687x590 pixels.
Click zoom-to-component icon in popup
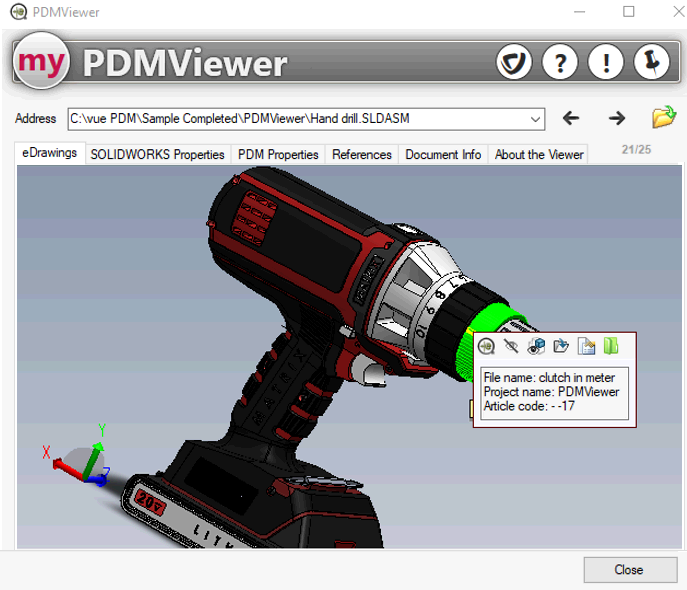tap(486, 347)
